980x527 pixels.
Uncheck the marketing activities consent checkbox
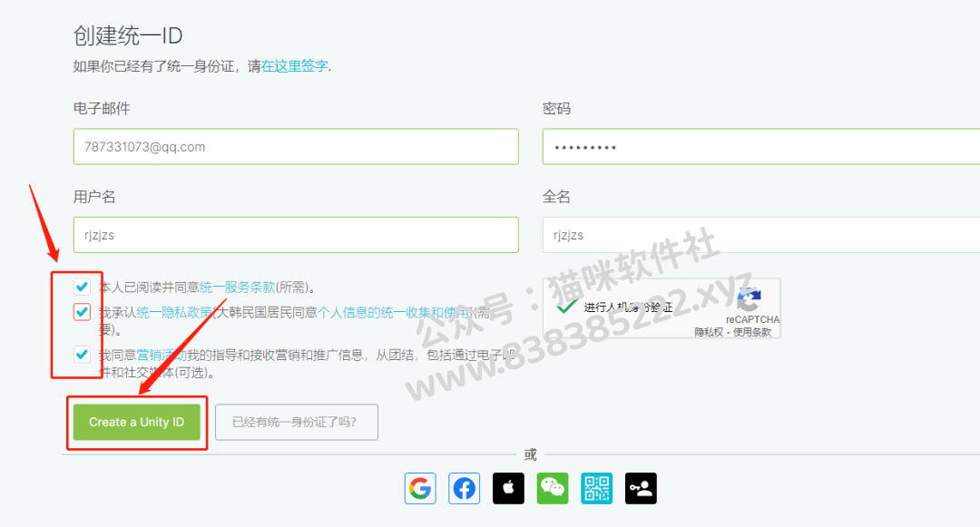tap(82, 355)
